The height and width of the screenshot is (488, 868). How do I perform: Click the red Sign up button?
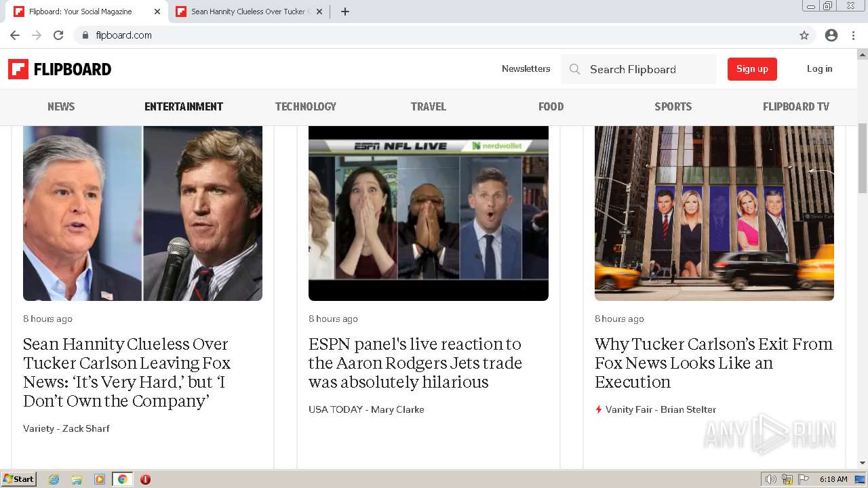(x=752, y=69)
